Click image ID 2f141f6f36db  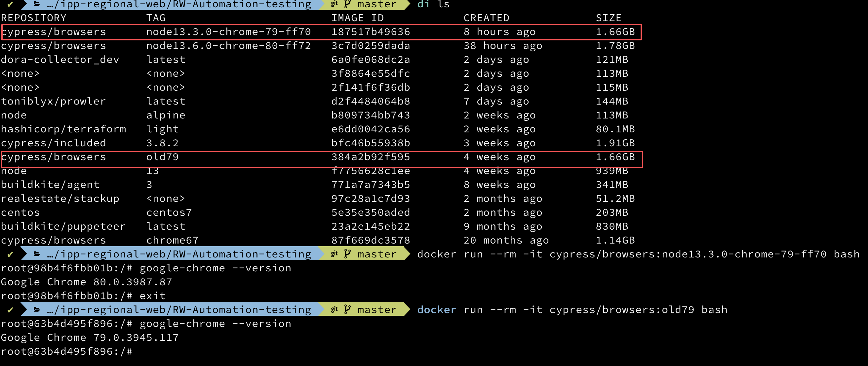pos(371,87)
